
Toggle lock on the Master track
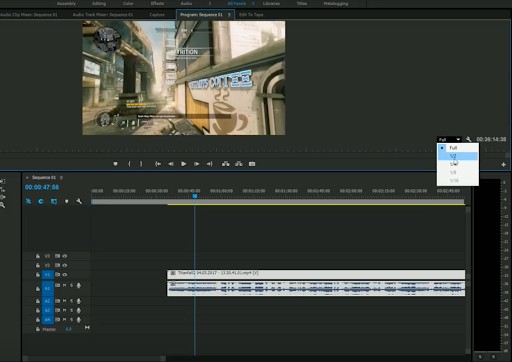coord(38,329)
